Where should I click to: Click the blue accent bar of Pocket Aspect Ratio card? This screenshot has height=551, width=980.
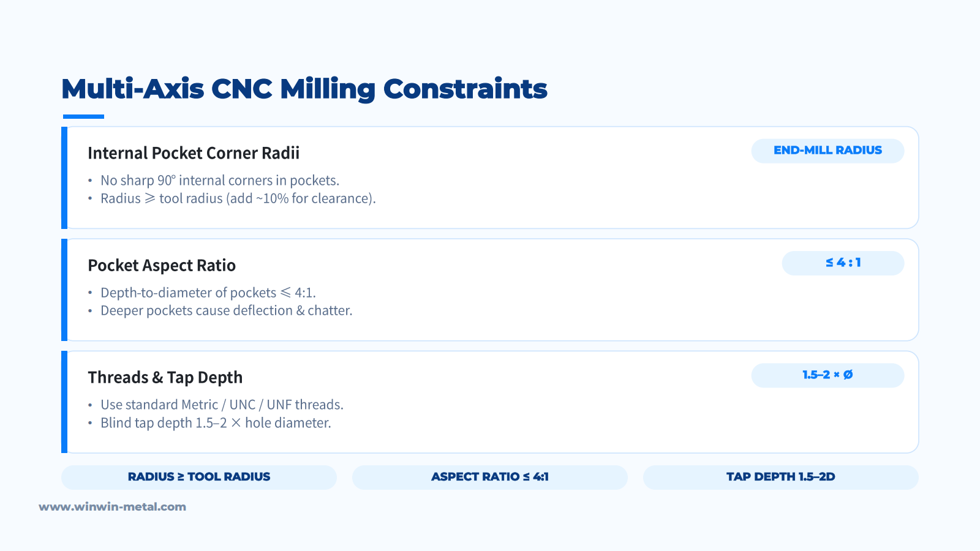(64, 290)
